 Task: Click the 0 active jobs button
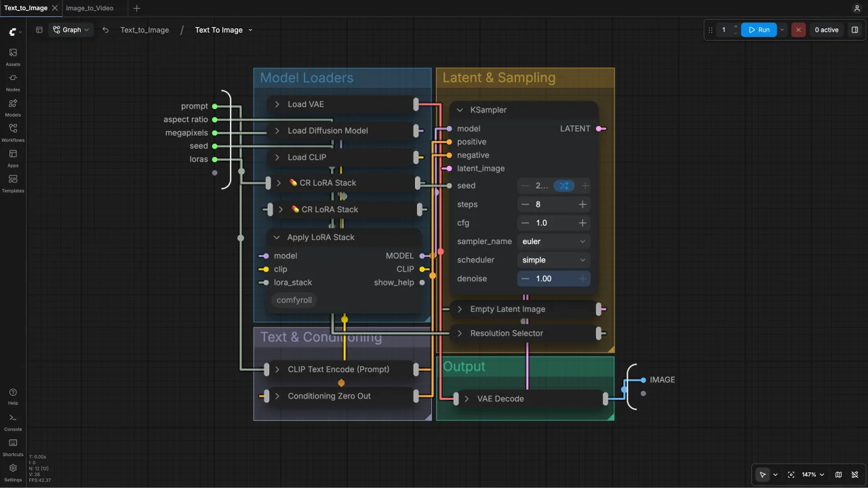pyautogui.click(x=827, y=30)
